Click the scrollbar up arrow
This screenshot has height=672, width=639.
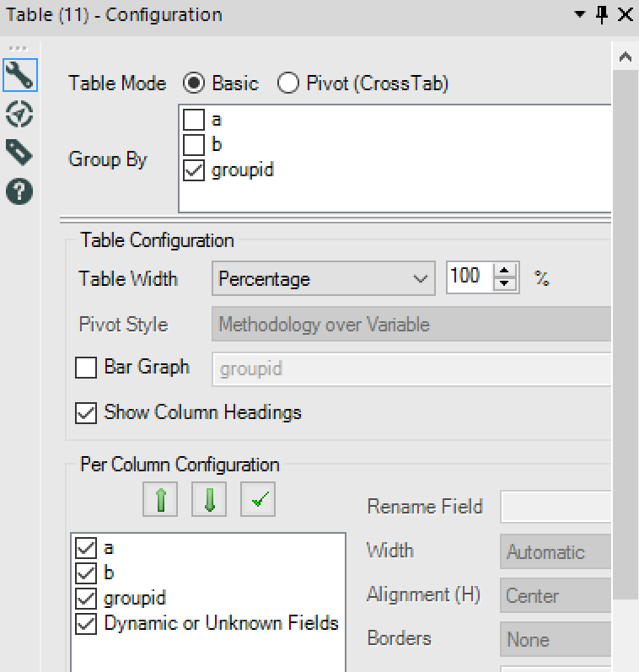626,56
